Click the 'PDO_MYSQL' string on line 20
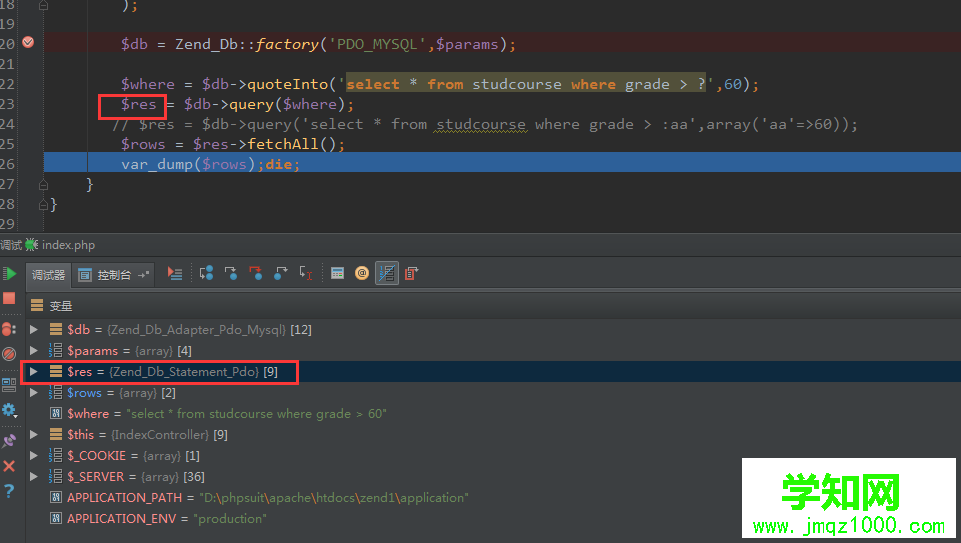 click(x=378, y=44)
